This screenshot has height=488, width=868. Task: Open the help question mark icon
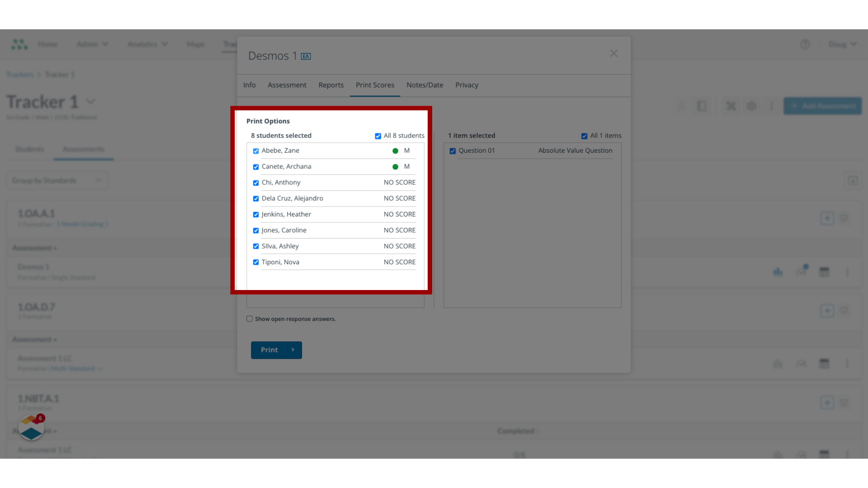(805, 44)
